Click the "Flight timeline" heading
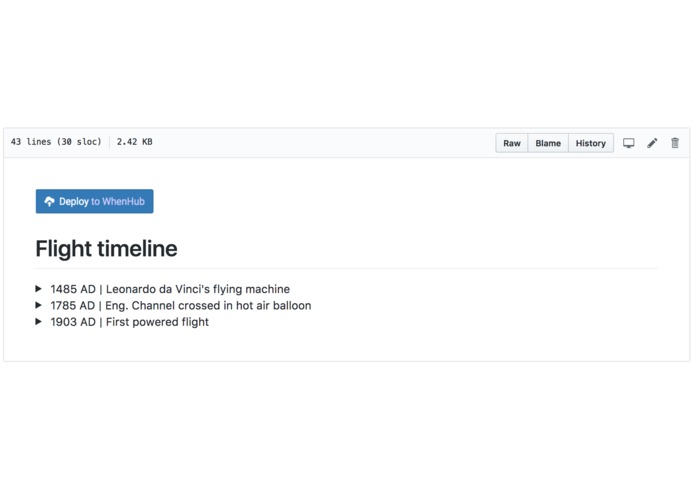Viewport: 695px width, 494px height. tap(106, 249)
